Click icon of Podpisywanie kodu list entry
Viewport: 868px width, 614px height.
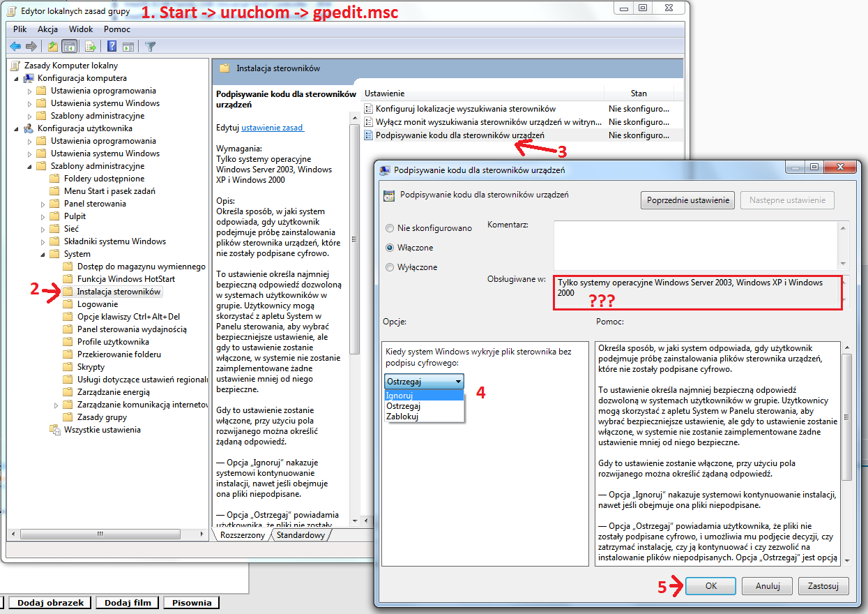pos(369,135)
